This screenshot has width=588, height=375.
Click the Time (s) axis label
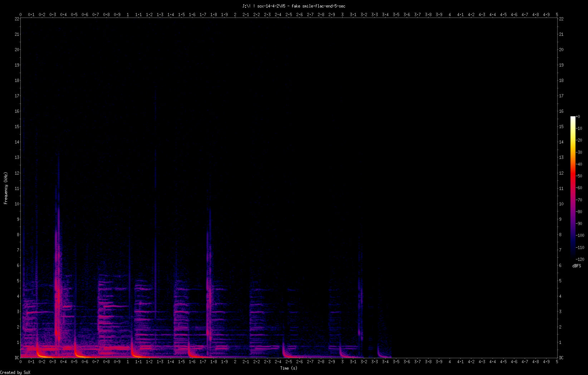click(x=288, y=368)
